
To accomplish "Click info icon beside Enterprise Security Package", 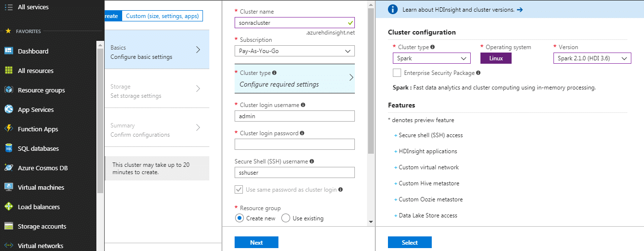I will tap(478, 73).
